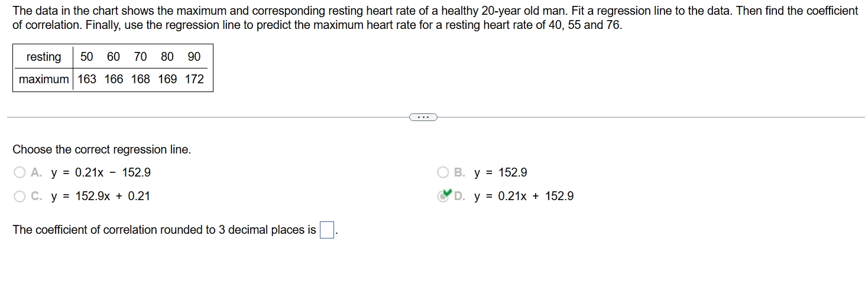This screenshot has width=868, height=294.
Task: Expand the ellipsis button on the divider
Action: point(423,117)
